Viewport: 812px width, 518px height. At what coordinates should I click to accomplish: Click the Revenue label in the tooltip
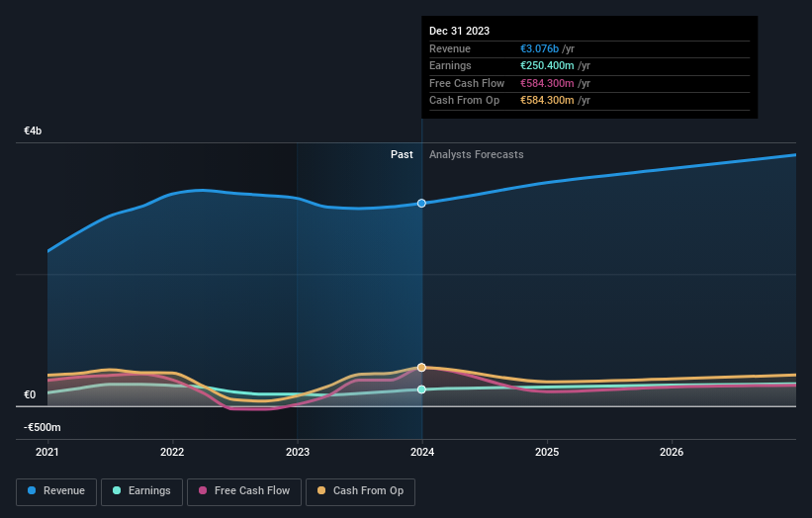(450, 48)
